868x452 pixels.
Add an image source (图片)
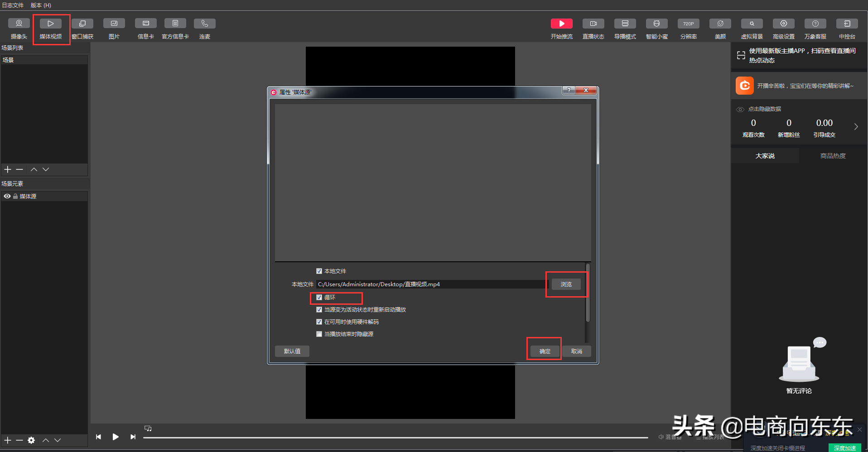[114, 29]
